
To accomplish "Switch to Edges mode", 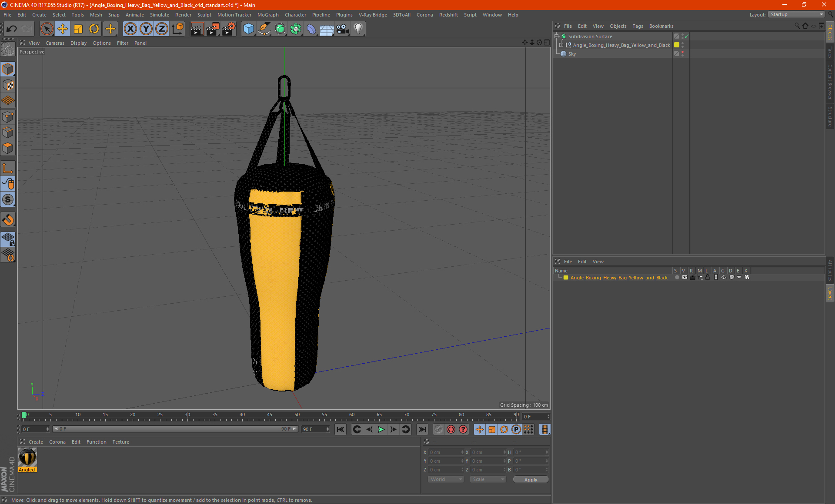I will 8,133.
